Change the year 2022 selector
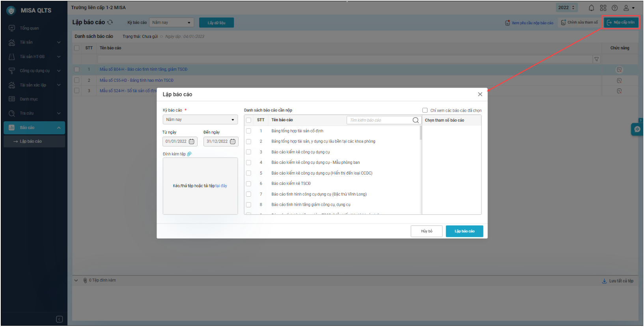The height and width of the screenshot is (327, 644). [567, 8]
